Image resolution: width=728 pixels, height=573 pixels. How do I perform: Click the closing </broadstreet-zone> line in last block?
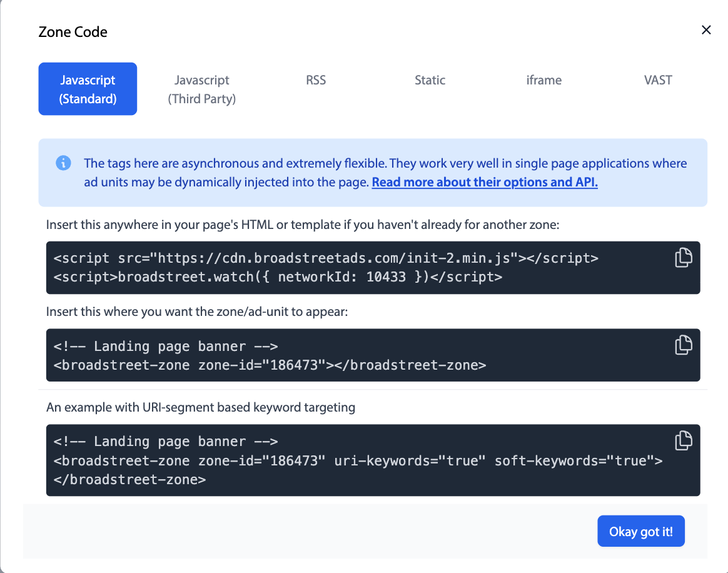129,480
